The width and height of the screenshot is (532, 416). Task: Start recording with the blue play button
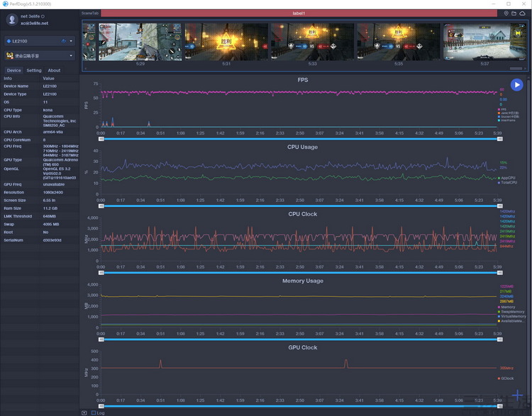[x=516, y=85]
